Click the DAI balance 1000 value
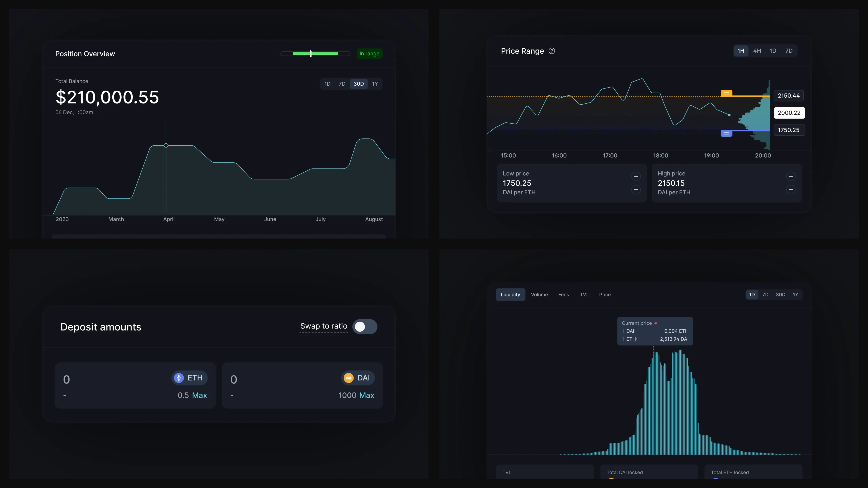The width and height of the screenshot is (868, 488). [x=347, y=395]
